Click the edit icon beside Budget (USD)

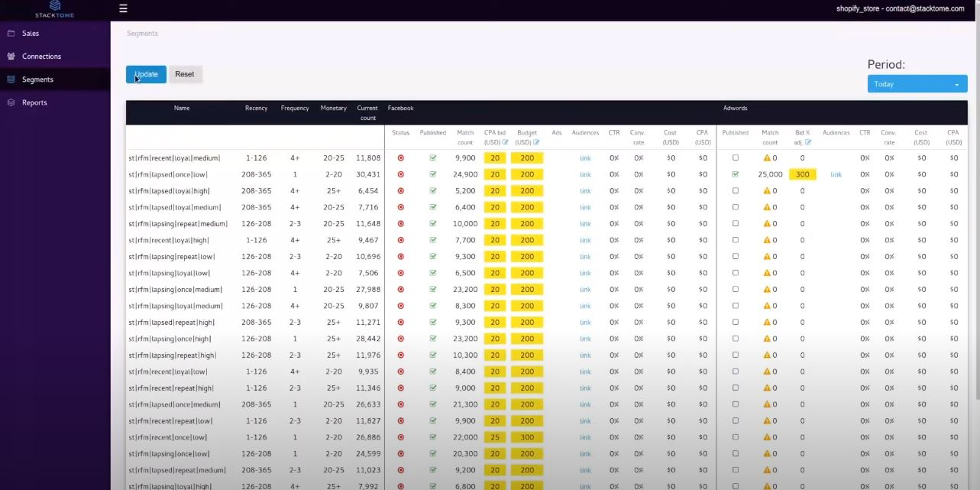coord(536,142)
